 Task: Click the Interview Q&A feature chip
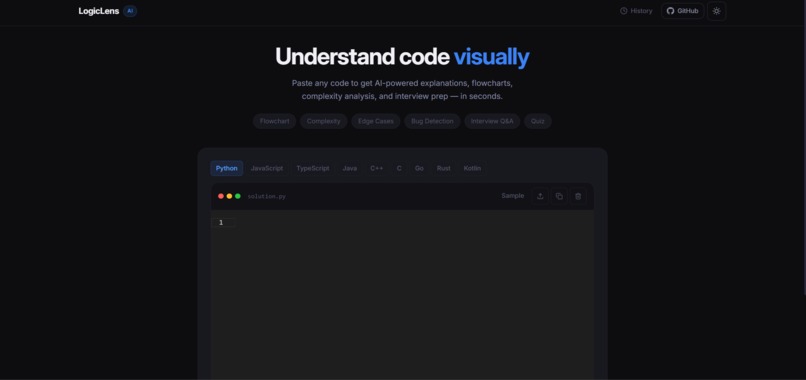[492, 121]
